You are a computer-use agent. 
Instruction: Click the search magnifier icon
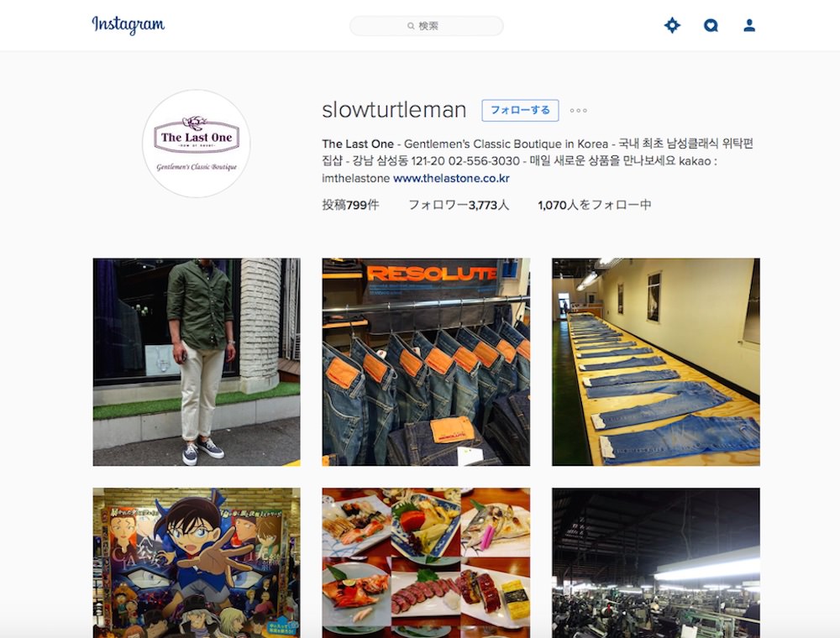[x=411, y=26]
